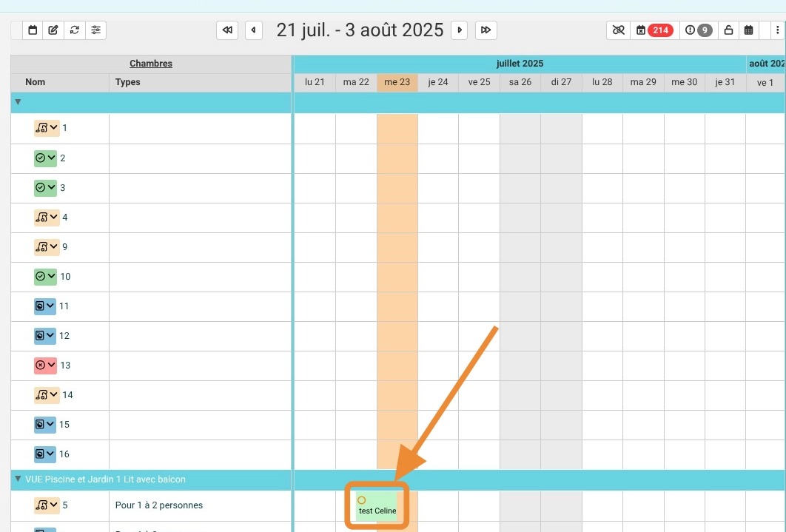Image resolution: width=786 pixels, height=532 pixels.
Task: Select the je 31 day header
Action: tap(725, 82)
